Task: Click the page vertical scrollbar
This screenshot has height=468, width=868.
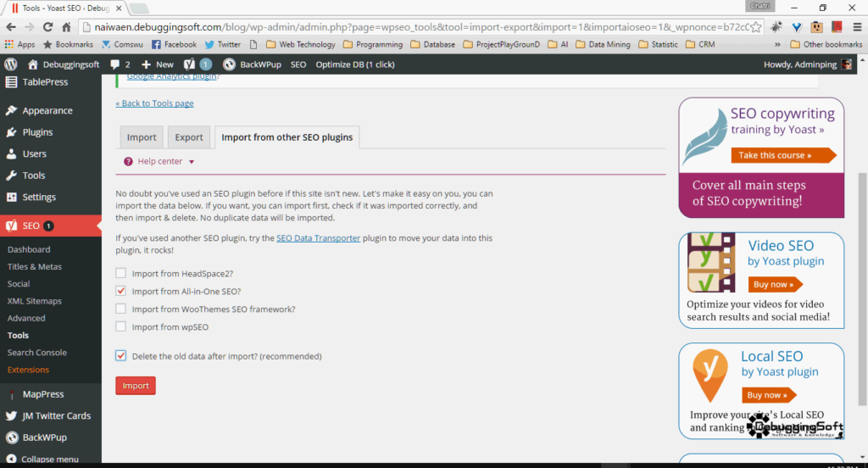Action: click(862, 289)
